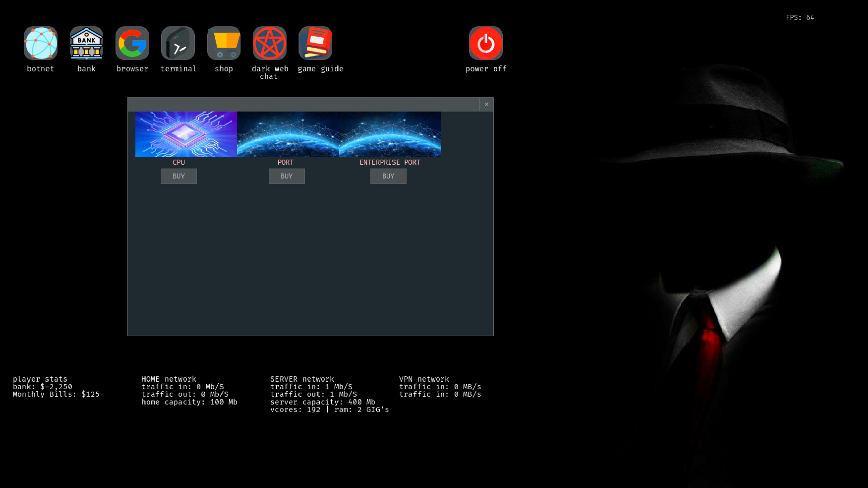Screen dimensions: 868x488
Task: Close the shop window
Action: pos(486,104)
